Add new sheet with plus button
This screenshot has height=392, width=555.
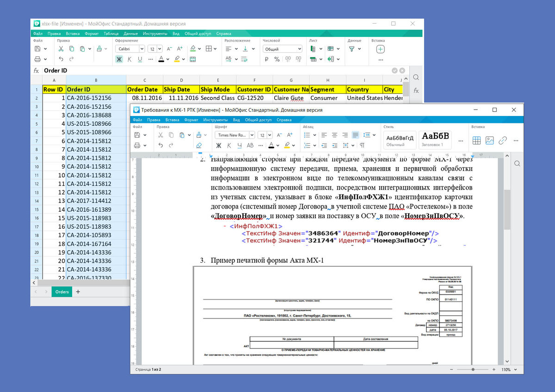78,292
